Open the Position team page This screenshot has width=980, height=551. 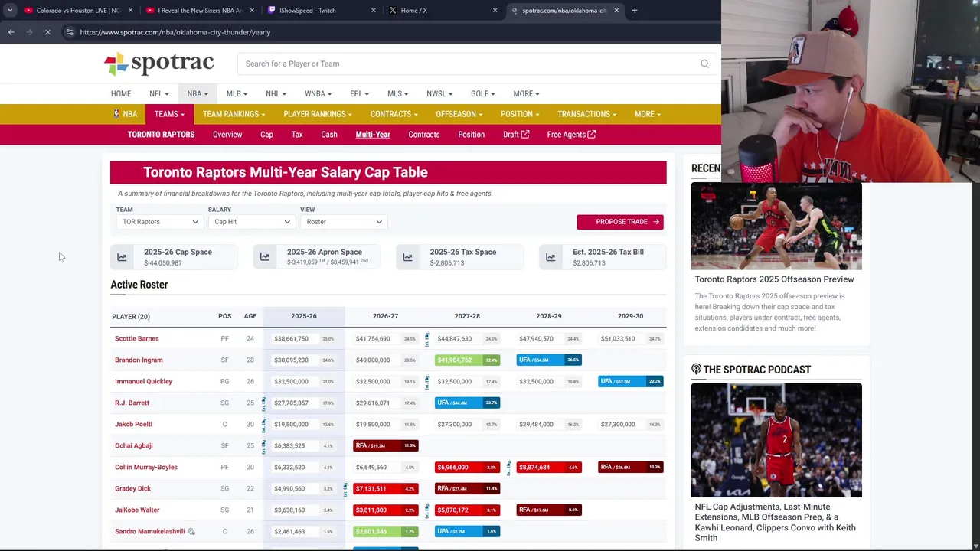point(472,135)
